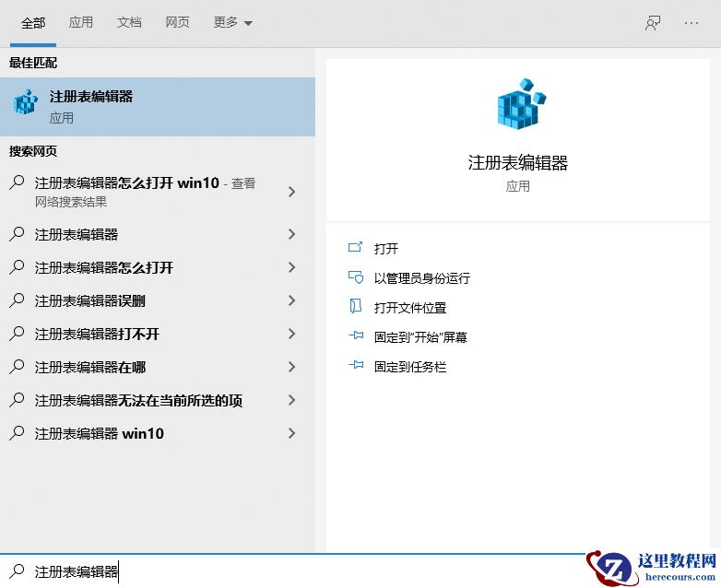Choose 打开文件位置
Image resolution: width=721 pixels, height=588 pixels.
coord(410,308)
